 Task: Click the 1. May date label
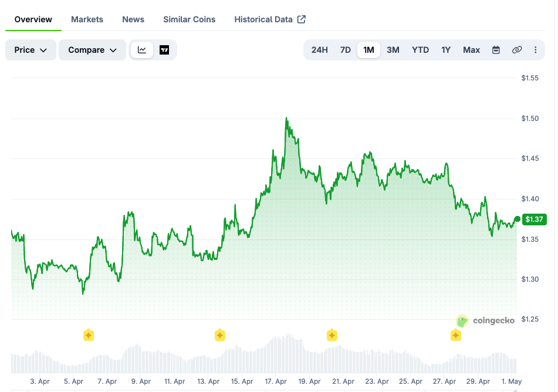click(512, 381)
